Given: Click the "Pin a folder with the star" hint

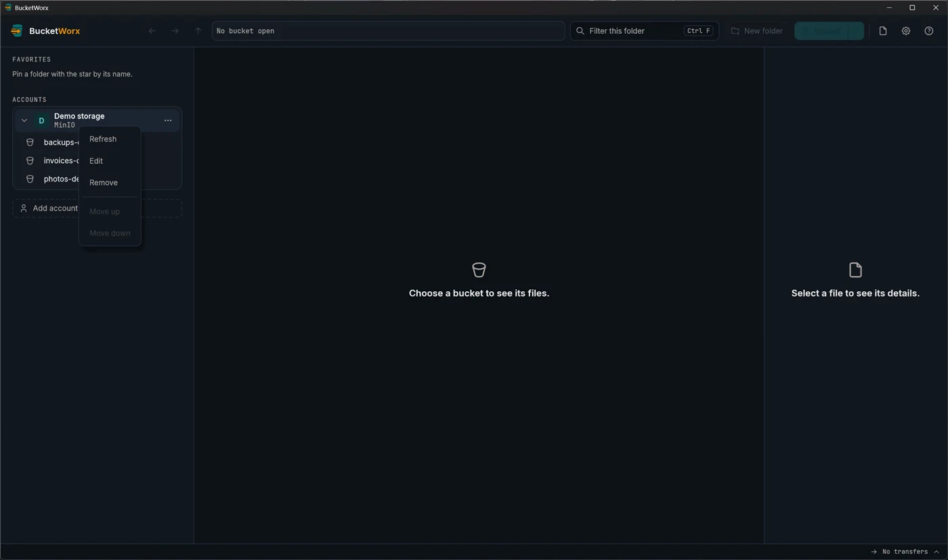Looking at the screenshot, I should pos(72,74).
